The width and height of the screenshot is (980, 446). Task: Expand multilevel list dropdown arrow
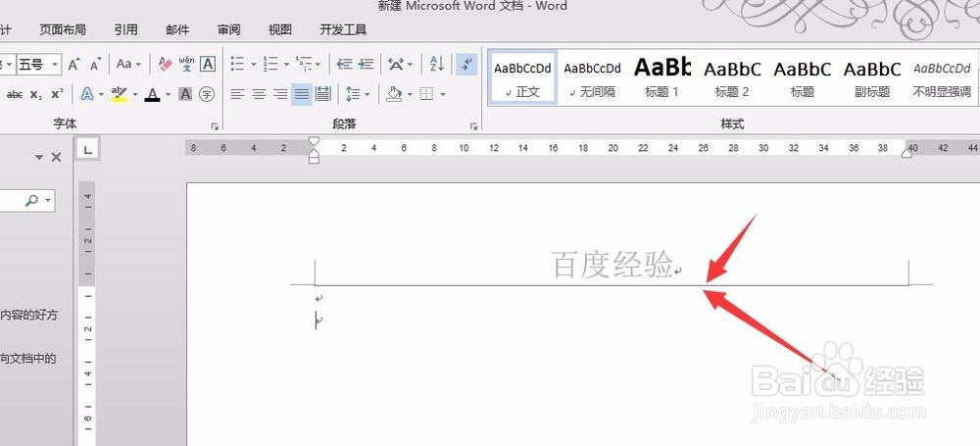[x=318, y=65]
